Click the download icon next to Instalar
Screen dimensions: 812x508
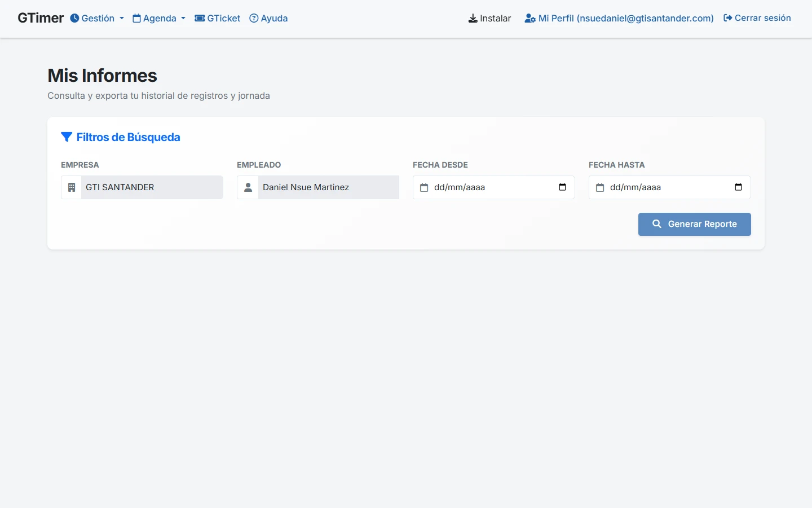coord(473,19)
